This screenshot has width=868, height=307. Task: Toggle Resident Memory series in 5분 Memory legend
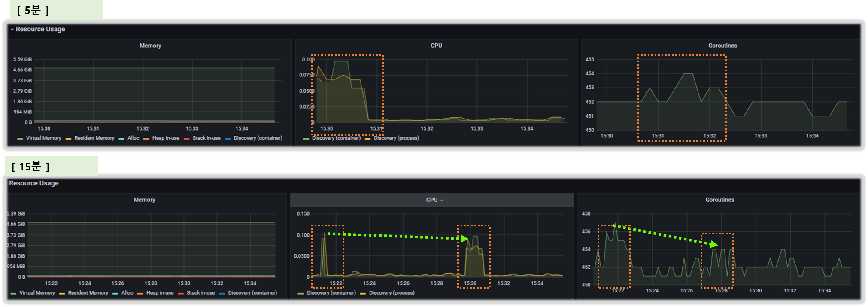pos(94,138)
